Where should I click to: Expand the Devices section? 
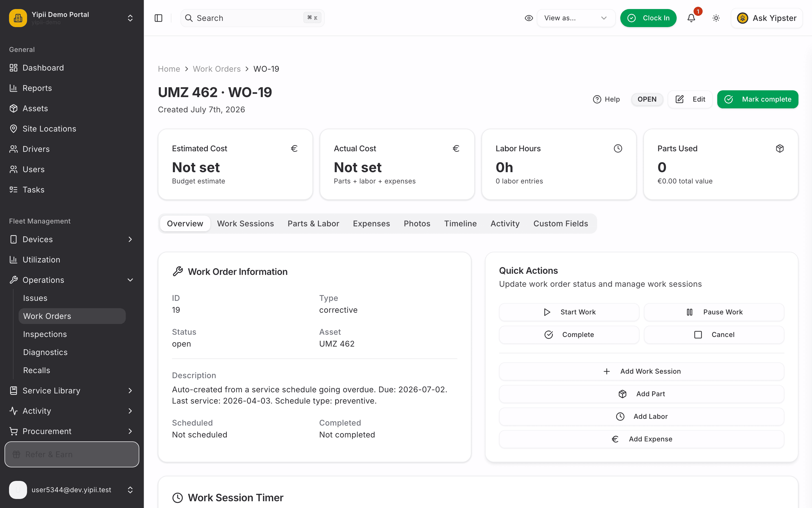coord(72,239)
